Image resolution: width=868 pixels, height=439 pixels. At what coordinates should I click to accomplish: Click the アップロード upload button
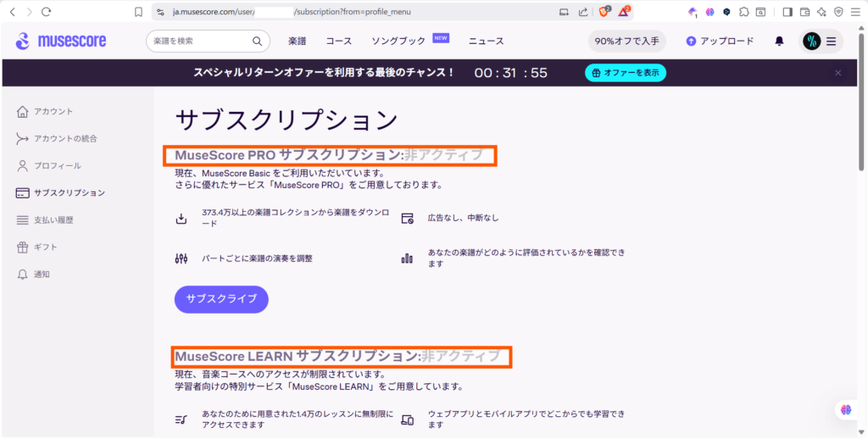click(x=721, y=41)
